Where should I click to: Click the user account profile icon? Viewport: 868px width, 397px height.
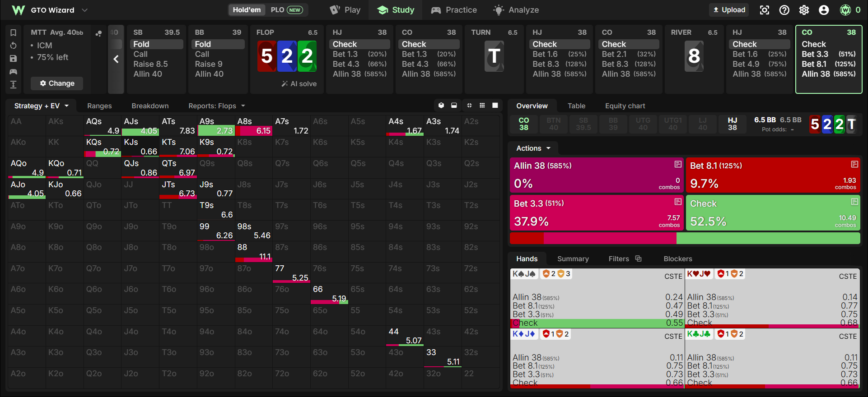point(824,10)
